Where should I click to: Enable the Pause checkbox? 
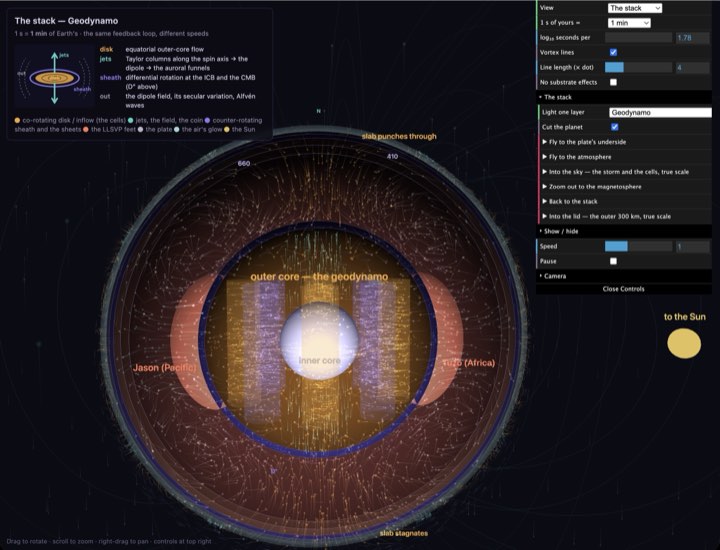click(x=613, y=261)
